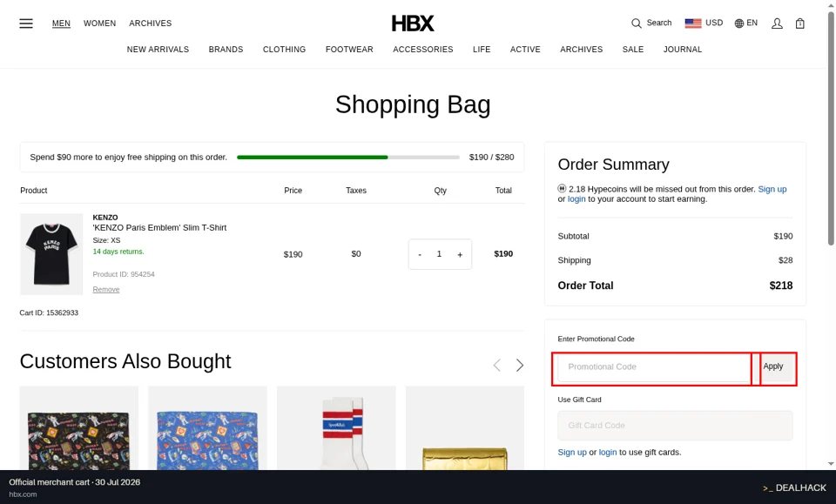Increase quantity with plus button
Screen dimensions: 836x504
460,255
